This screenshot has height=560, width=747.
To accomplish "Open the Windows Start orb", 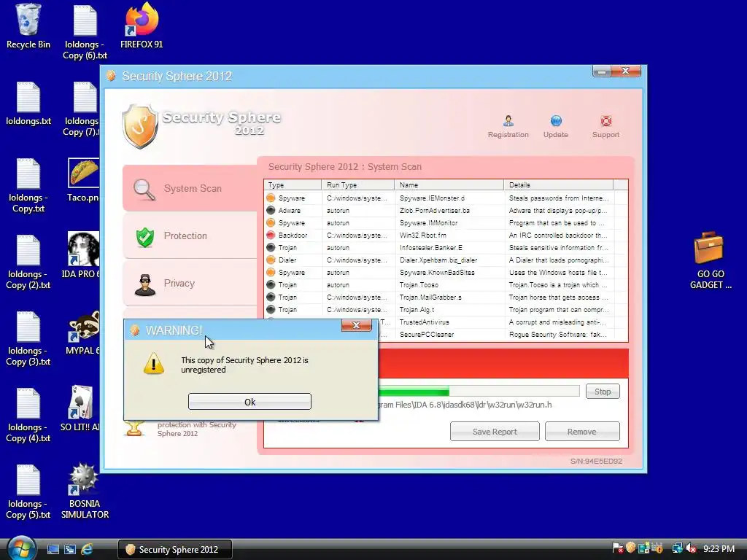I will tap(22, 548).
